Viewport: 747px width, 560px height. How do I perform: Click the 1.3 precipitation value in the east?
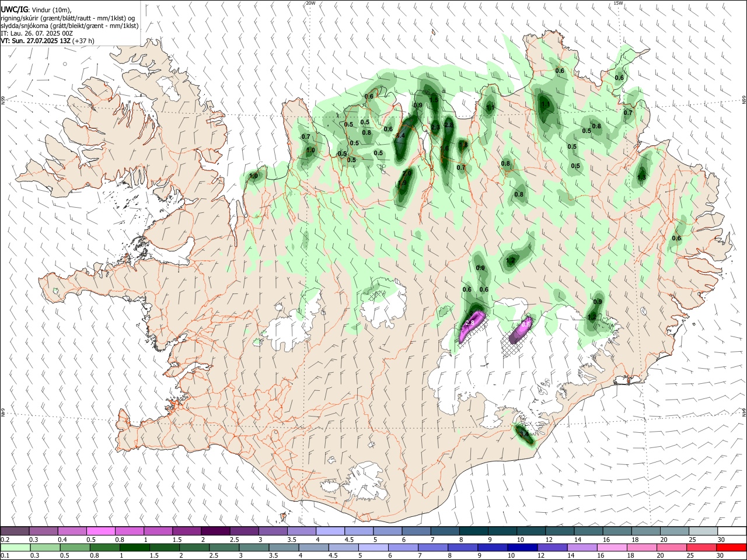tap(642, 177)
